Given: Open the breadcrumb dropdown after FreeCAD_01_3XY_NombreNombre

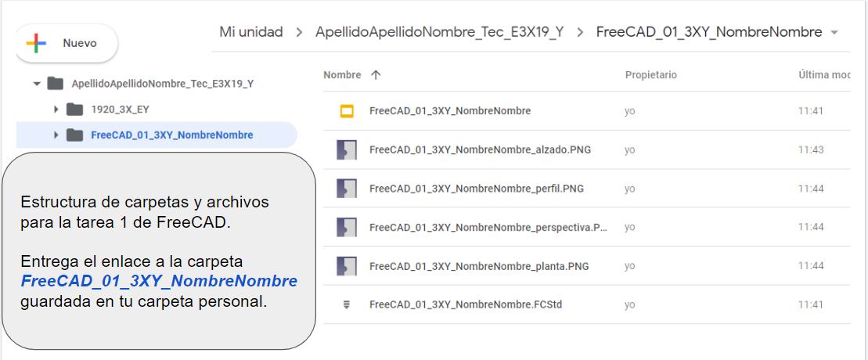Looking at the screenshot, I should point(834,33).
